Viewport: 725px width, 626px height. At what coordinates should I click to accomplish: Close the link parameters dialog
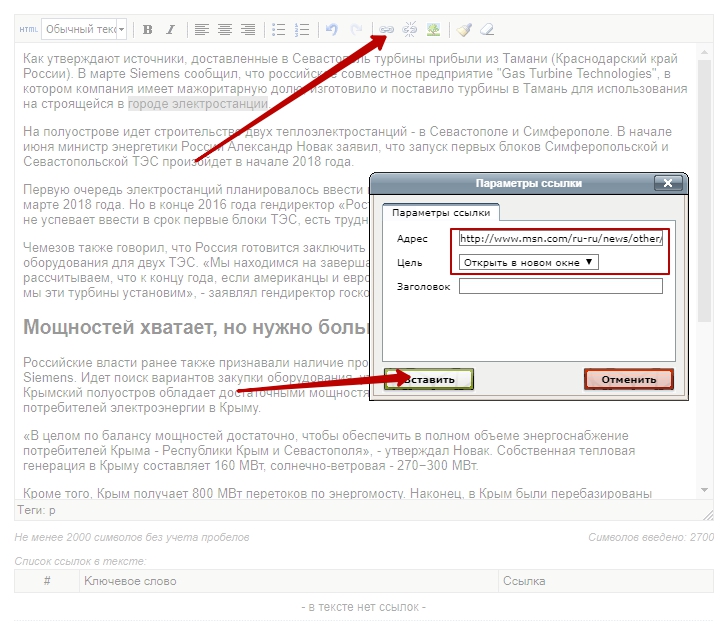point(668,183)
